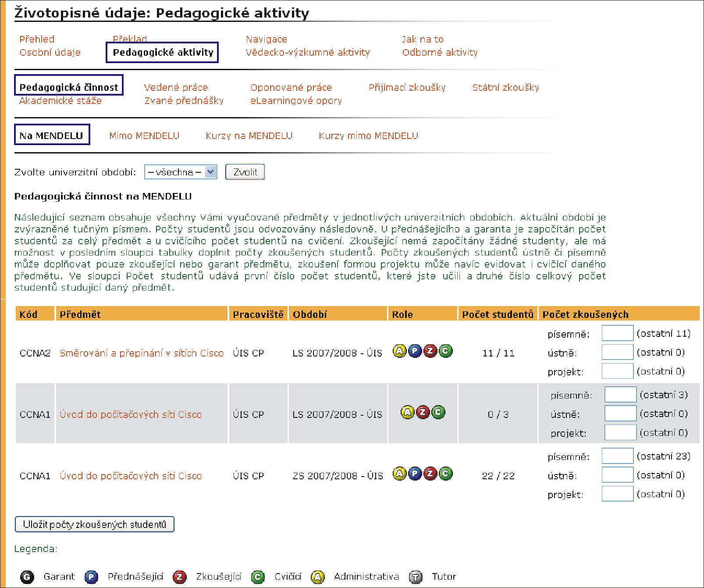This screenshot has width=704, height=588.
Task: Open Akademické stáže sub-tab
Action: (x=60, y=100)
